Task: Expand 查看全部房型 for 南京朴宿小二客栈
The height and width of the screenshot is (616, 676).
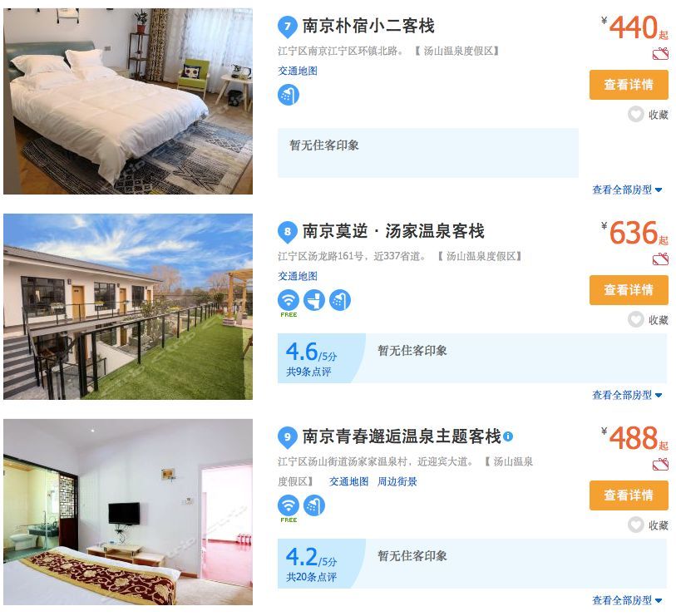Action: pyautogui.click(x=627, y=190)
